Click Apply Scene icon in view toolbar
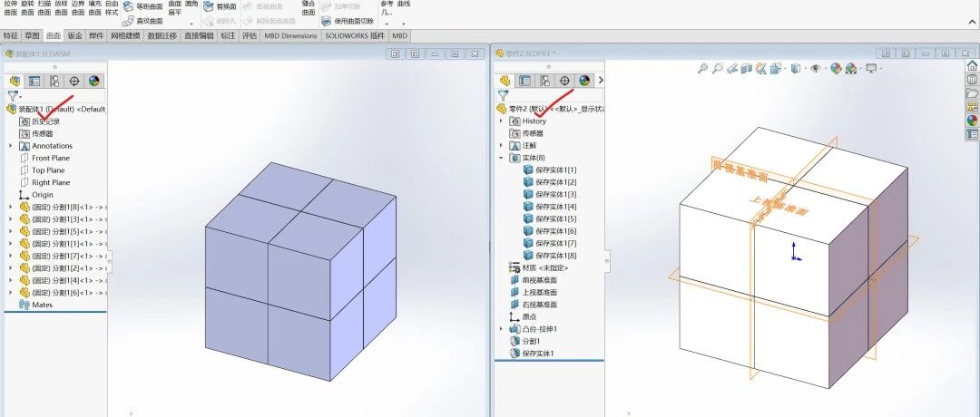 (850, 69)
